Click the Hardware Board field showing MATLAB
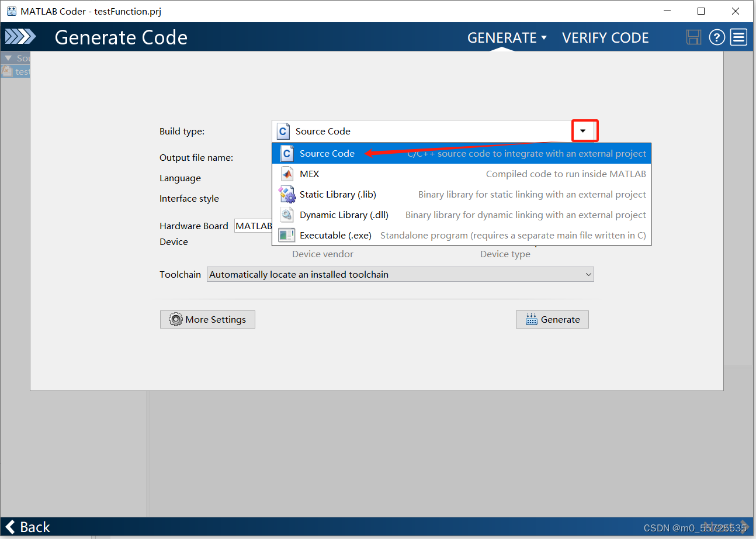The height and width of the screenshot is (539, 756). click(254, 226)
